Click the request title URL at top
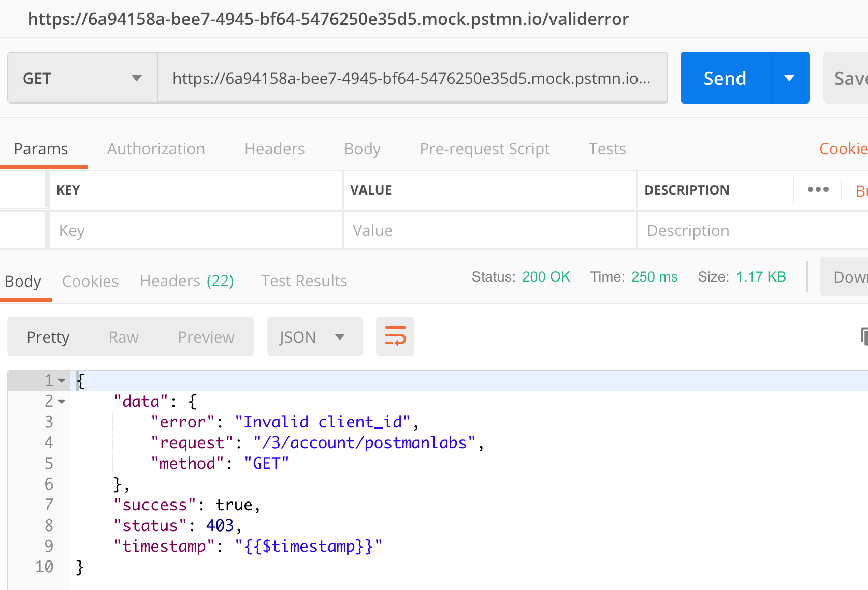 click(328, 19)
